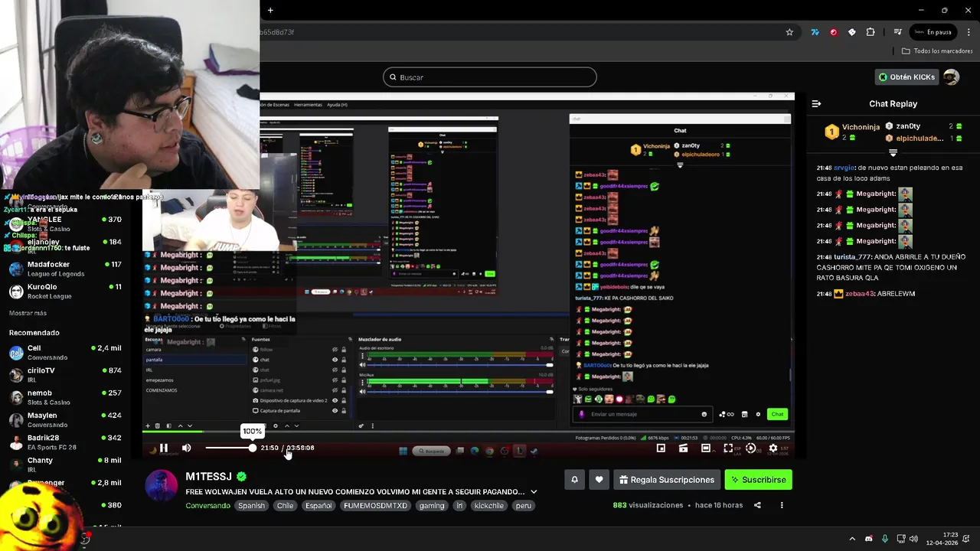Open the Chrome extensions puzzle icon

871,32
